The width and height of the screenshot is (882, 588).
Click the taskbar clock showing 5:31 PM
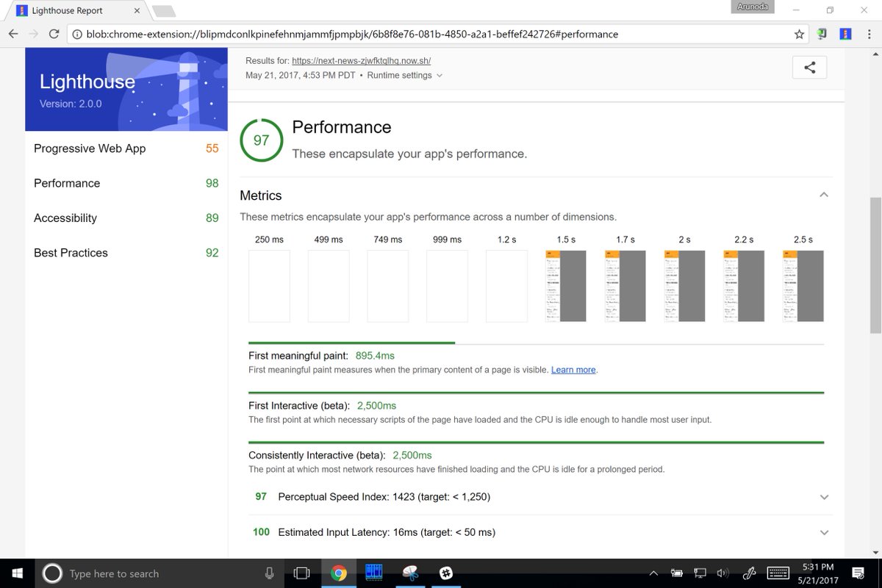click(x=817, y=573)
